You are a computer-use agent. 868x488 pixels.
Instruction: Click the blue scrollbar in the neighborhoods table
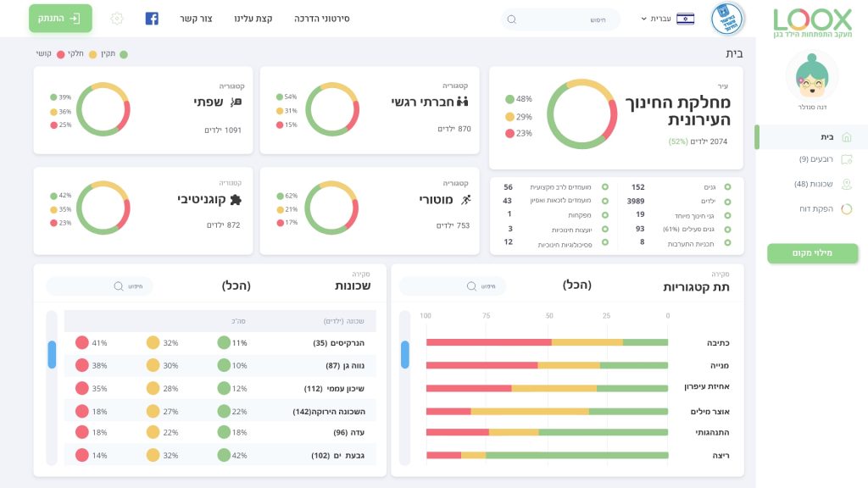52,354
